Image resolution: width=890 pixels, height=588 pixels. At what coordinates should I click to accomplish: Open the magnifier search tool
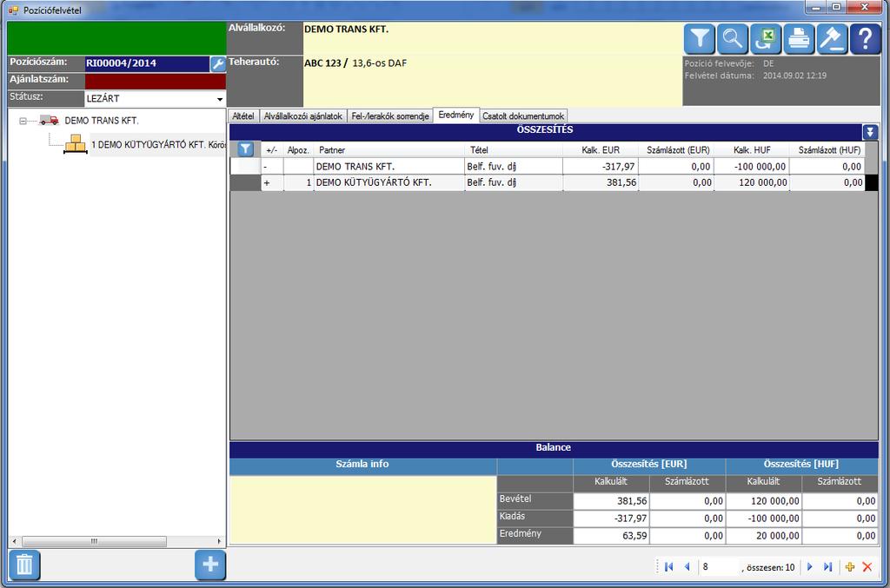tap(732, 39)
